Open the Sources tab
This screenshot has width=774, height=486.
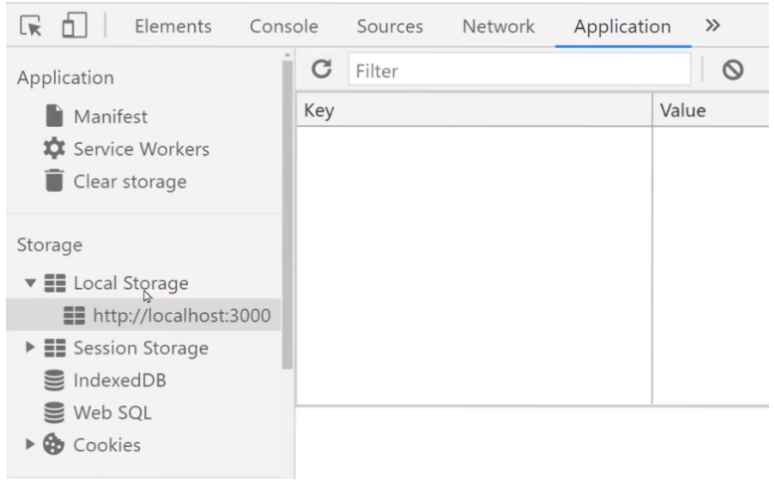click(389, 26)
